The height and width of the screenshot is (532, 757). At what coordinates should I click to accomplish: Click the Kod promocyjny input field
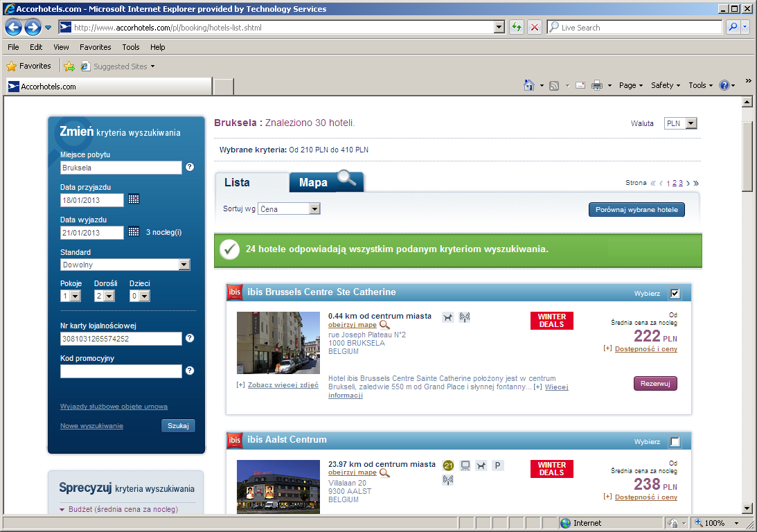coord(121,371)
